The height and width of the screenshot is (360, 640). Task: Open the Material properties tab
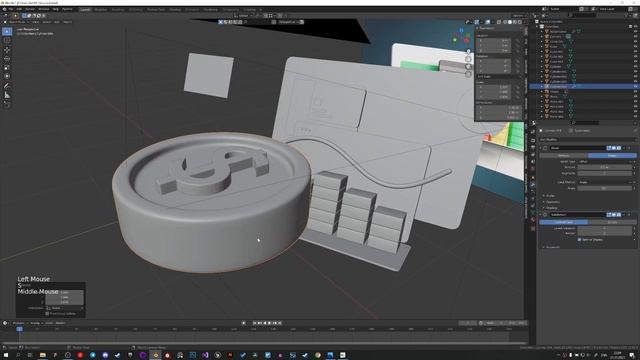pos(533,221)
